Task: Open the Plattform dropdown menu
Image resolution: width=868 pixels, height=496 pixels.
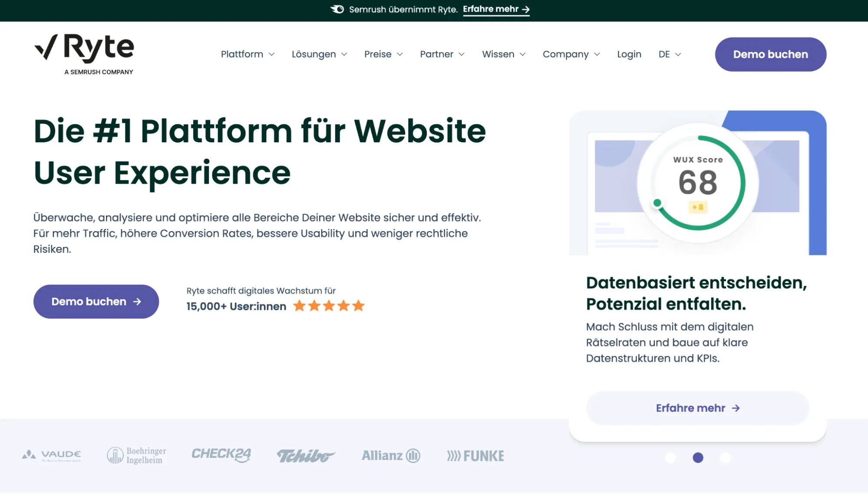Action: [248, 54]
